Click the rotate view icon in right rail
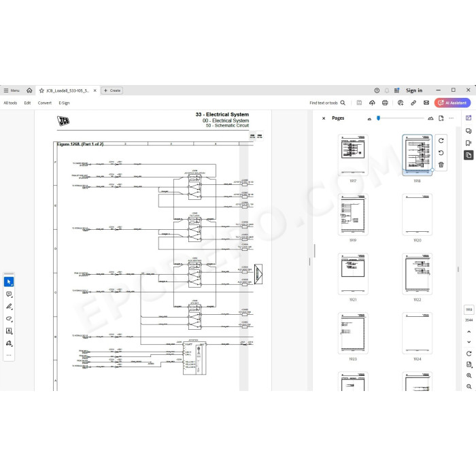Viewport: 476px width, 476px height. [x=469, y=354]
